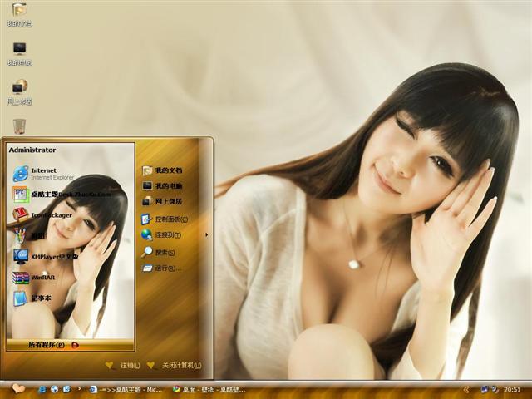Expand hidden system tray icons chevron
532x399 pixels.
pyautogui.click(x=467, y=390)
